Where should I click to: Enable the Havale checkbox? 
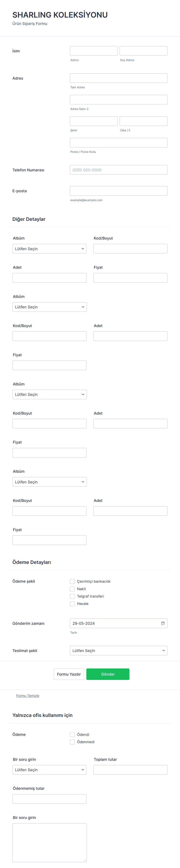point(72,604)
